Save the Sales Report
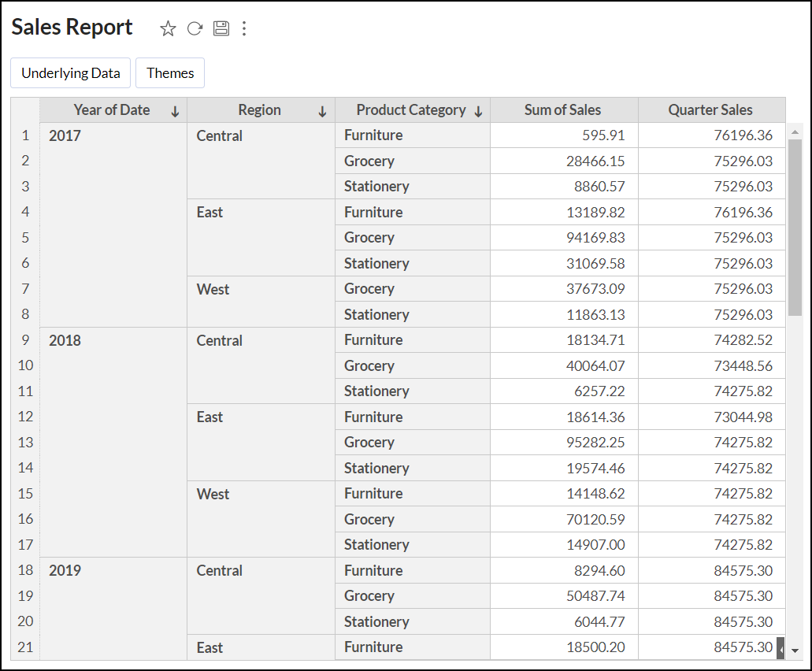The width and height of the screenshot is (812, 671). tap(221, 28)
